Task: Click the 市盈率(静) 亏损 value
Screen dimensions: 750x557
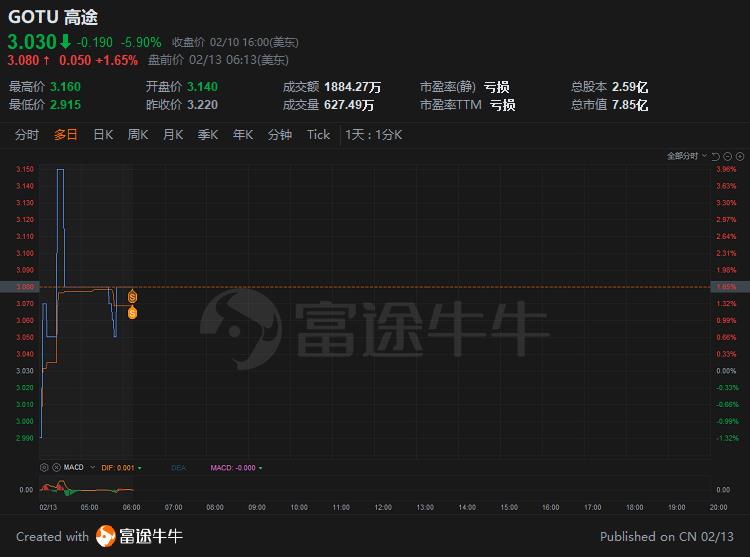Action: [x=496, y=87]
